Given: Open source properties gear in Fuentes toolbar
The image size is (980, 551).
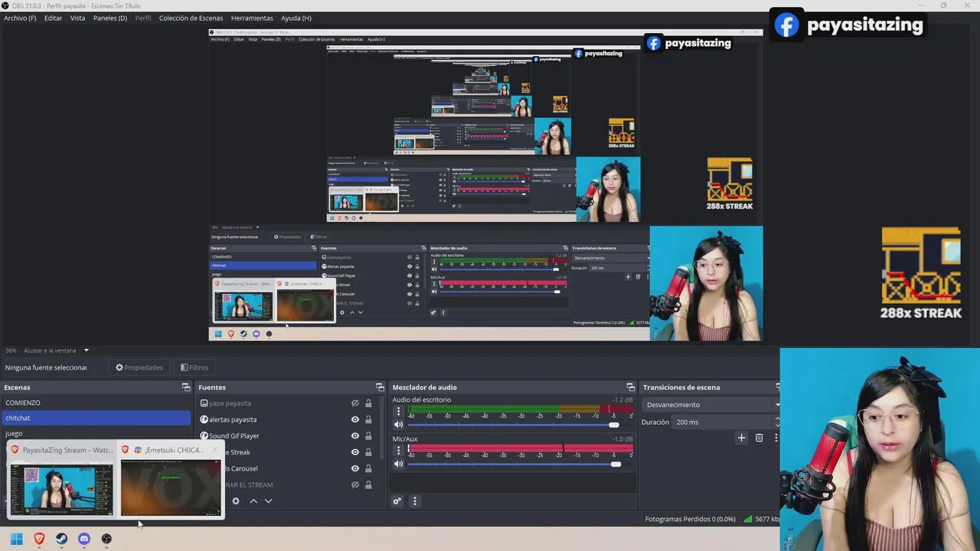Looking at the screenshot, I should (x=236, y=501).
